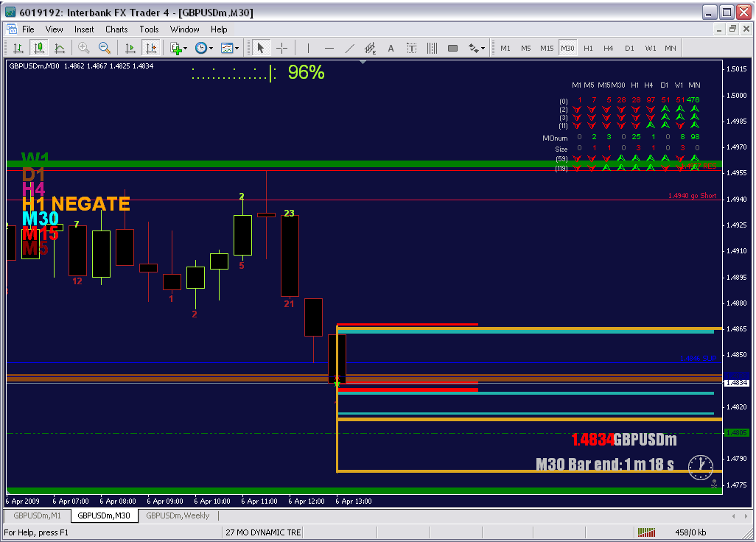Click chart document icon in menu bar
The width and height of the screenshot is (756, 542).
point(12,29)
